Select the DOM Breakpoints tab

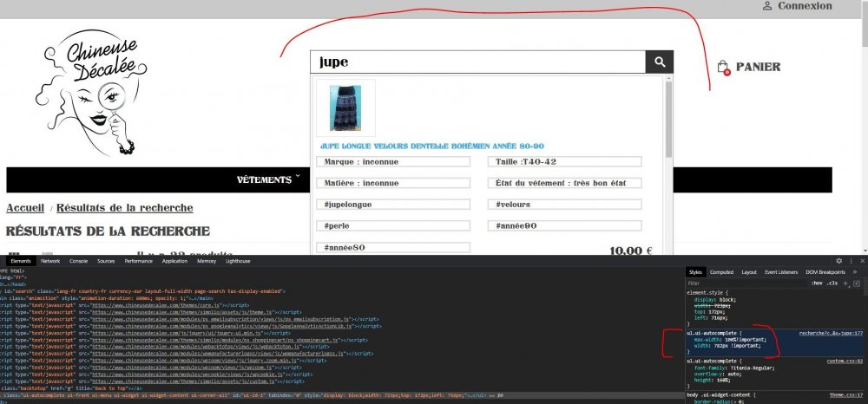click(x=825, y=272)
